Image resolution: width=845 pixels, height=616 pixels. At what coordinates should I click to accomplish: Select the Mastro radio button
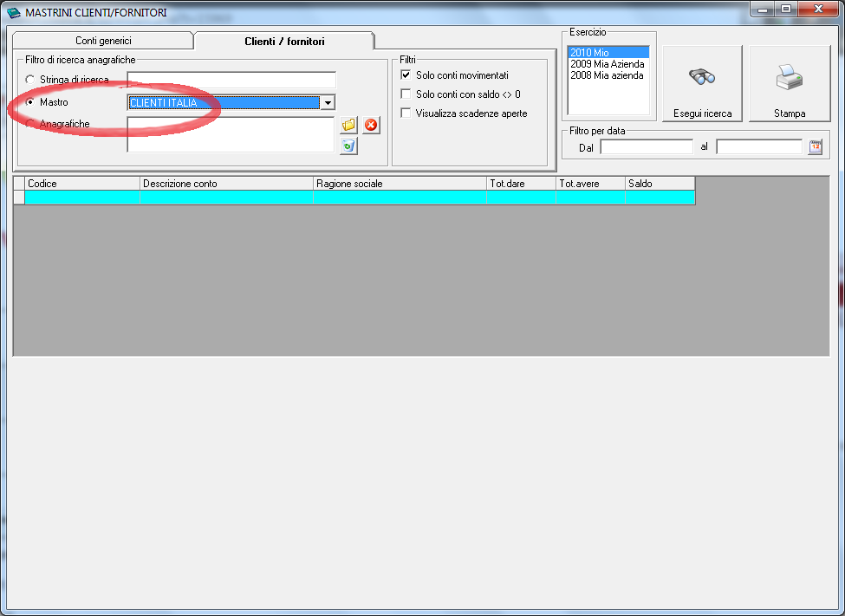coord(30,102)
